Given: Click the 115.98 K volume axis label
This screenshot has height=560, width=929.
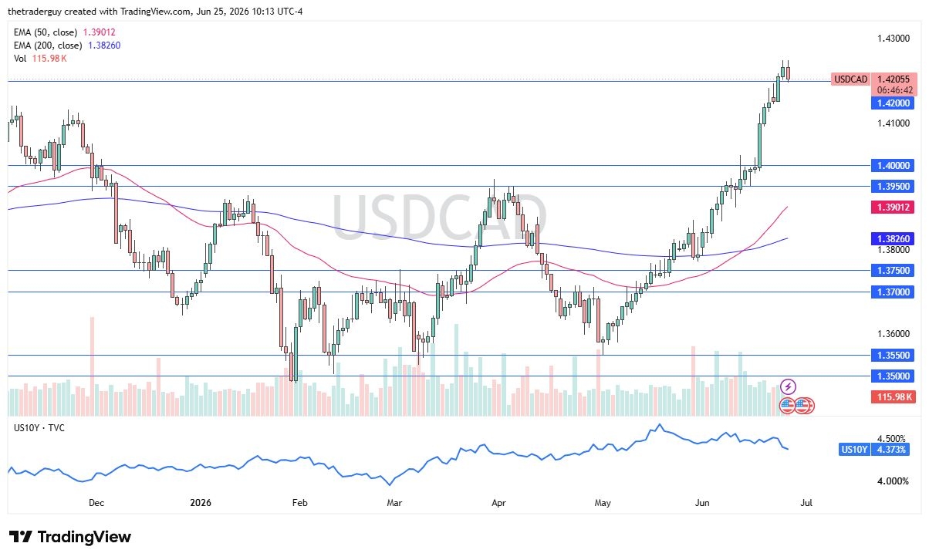Looking at the screenshot, I should (894, 397).
